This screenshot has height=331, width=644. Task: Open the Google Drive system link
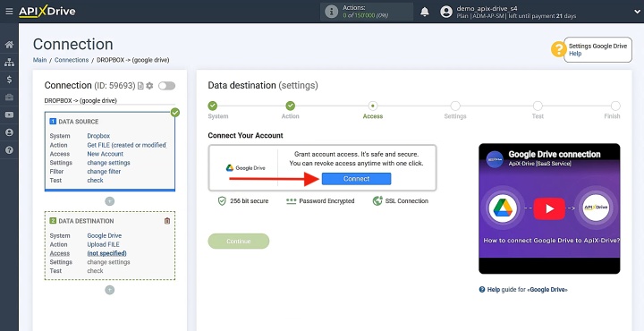[x=105, y=235]
